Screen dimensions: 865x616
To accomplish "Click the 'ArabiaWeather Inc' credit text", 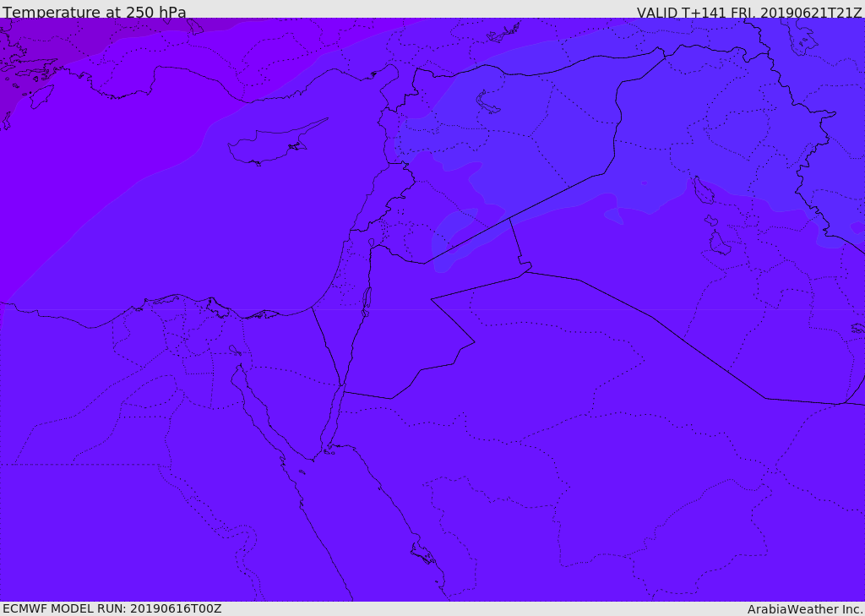I will [x=804, y=609].
